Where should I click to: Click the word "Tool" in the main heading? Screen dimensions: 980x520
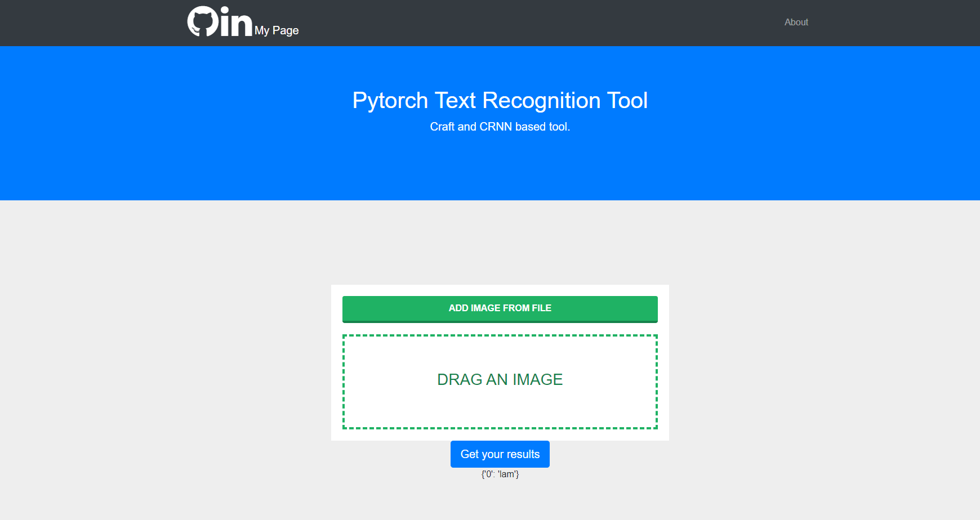pos(627,101)
